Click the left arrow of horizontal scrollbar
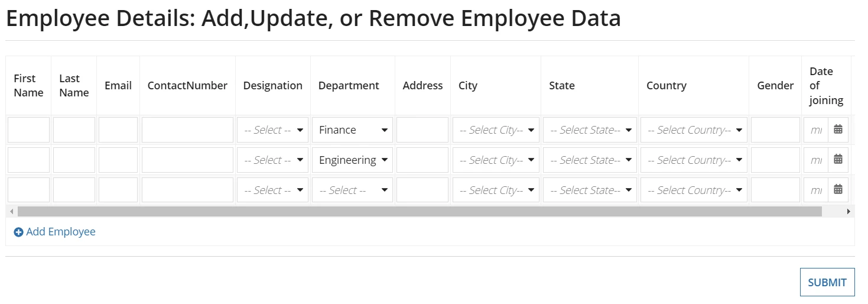Image resolution: width=868 pixels, height=304 pixels. (x=11, y=211)
